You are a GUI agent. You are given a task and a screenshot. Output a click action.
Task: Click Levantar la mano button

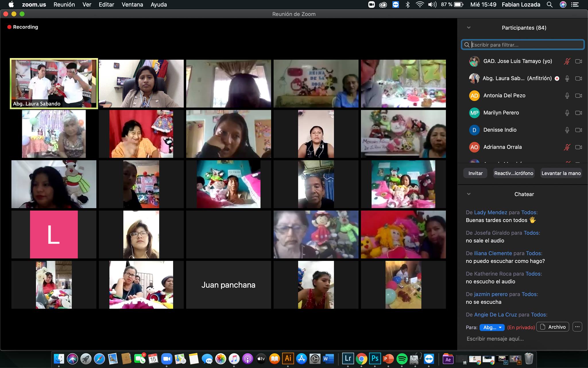click(x=561, y=173)
